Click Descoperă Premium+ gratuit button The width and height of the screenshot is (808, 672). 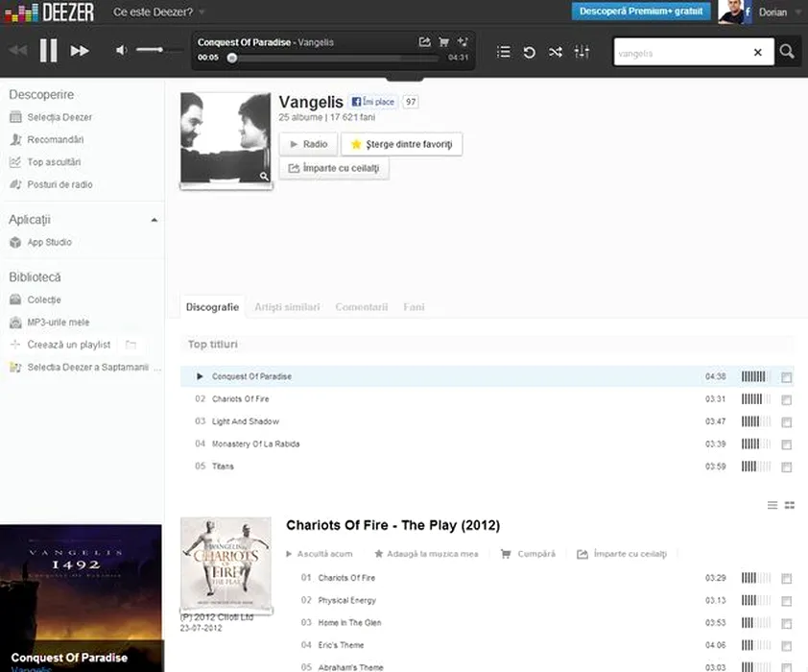pyautogui.click(x=640, y=11)
